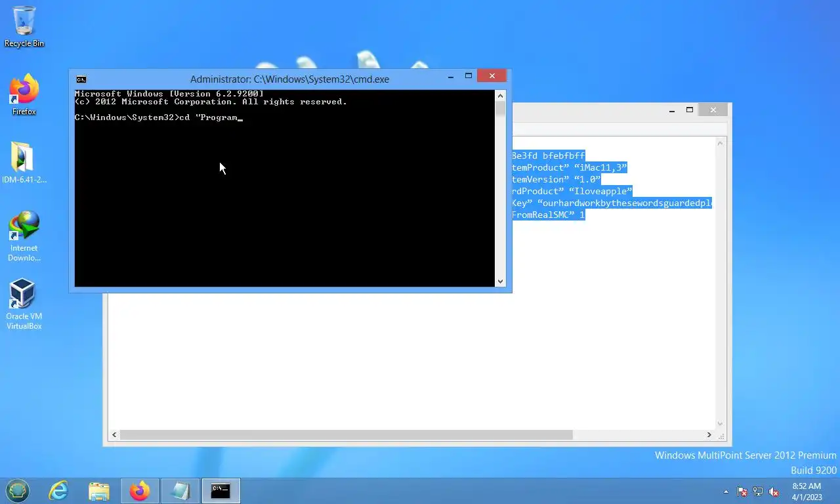840x504 pixels.
Task: Click the Microsoft Corporation copyright line in cmd
Action: [211, 102]
